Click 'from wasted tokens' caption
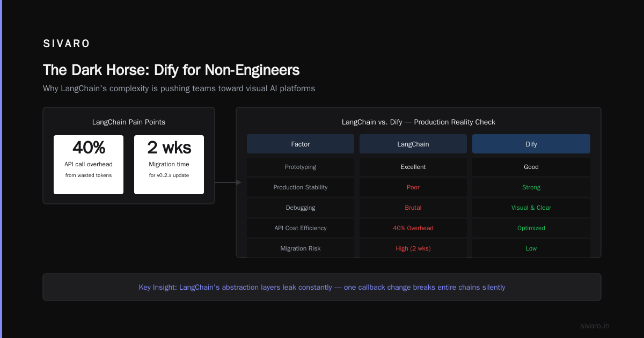This screenshot has height=338, width=644. (x=89, y=175)
